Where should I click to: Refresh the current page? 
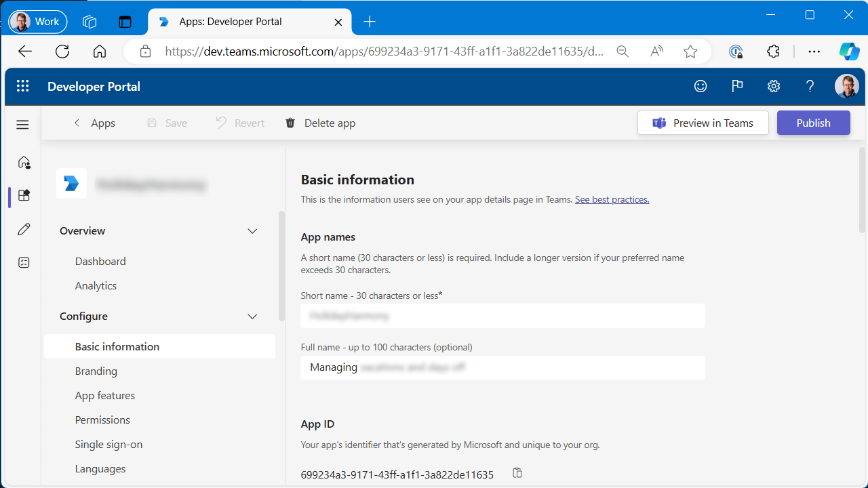[62, 52]
